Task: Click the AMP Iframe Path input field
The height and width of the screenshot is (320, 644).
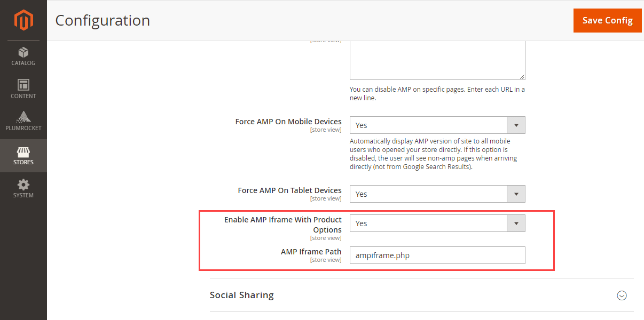Action: [x=437, y=255]
